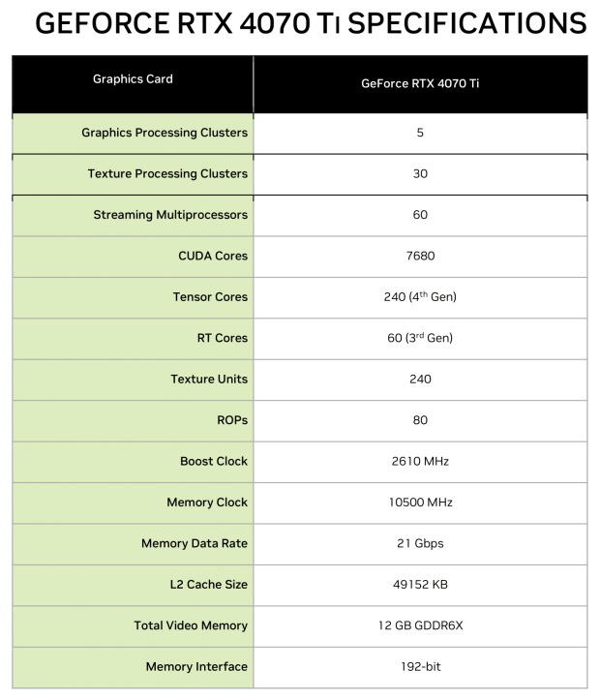Select the 2610 MHz value cell
Viewport: 600px width, 700px height.
pos(420,461)
